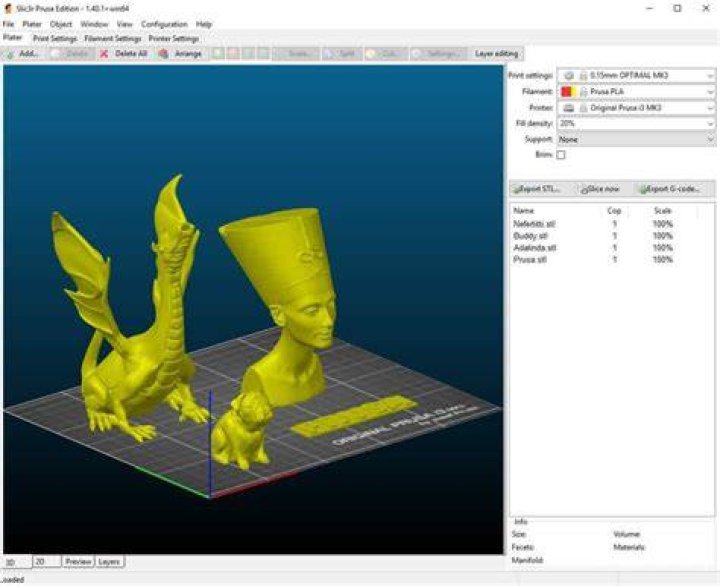
Task: Switch to the Filament Settings tab
Action: [x=112, y=39]
